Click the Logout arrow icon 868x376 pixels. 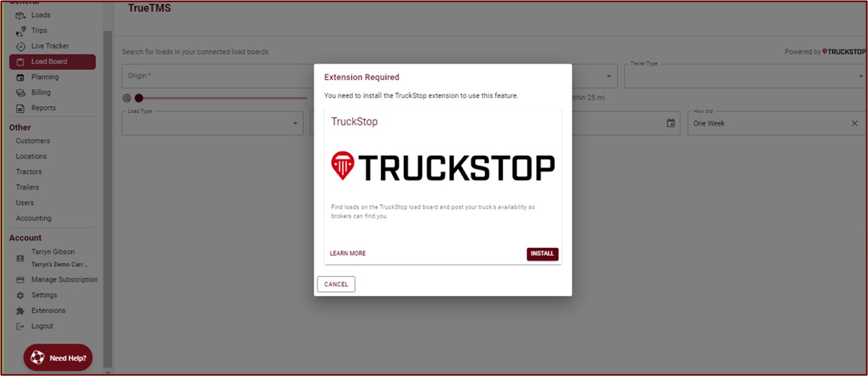point(20,326)
